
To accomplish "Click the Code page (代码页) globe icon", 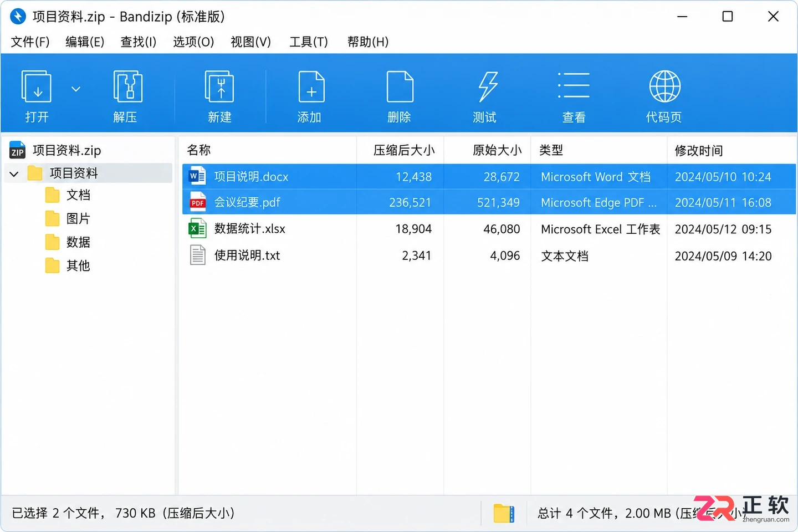I will [x=664, y=86].
